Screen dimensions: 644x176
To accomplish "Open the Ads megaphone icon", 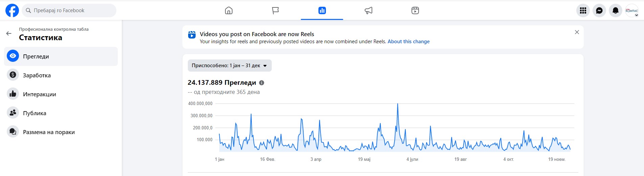I will pyautogui.click(x=369, y=10).
